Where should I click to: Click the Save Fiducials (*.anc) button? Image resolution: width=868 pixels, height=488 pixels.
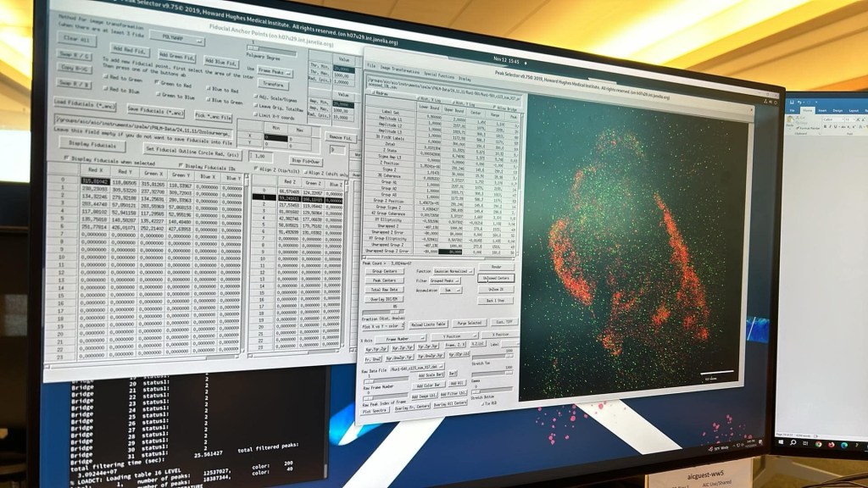[156, 110]
